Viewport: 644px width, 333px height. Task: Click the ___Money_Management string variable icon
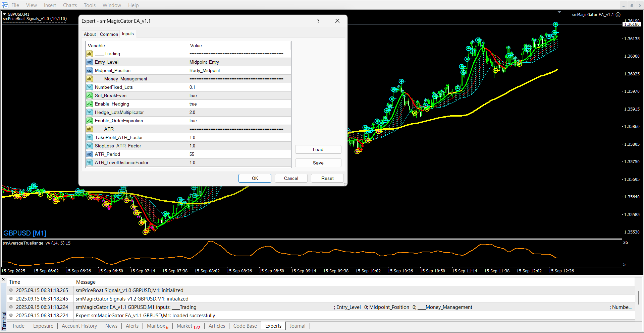(89, 79)
